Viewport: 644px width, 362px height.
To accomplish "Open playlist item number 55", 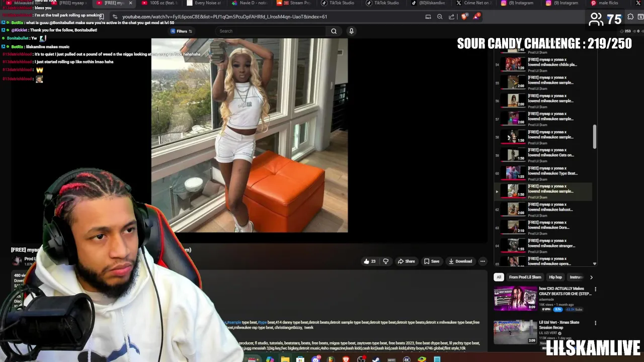I will tap(543, 82).
